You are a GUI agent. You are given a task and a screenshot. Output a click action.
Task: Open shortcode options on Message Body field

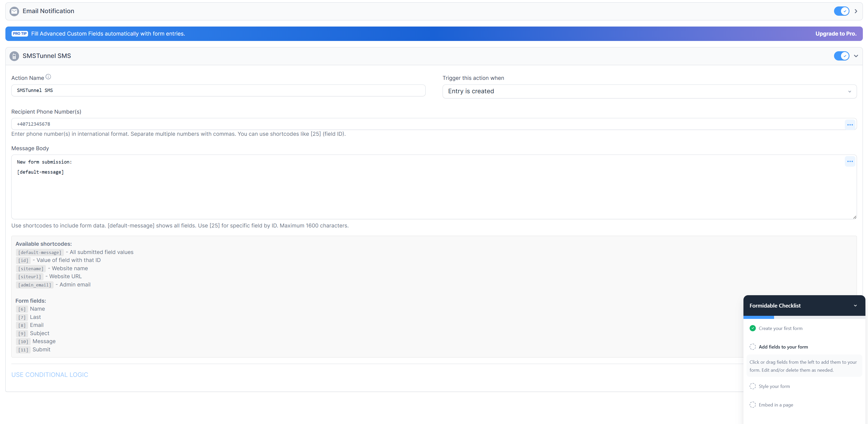tap(850, 161)
